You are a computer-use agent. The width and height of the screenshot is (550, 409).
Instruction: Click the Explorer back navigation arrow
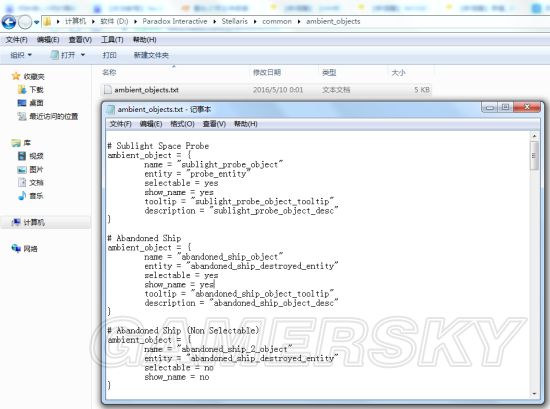pos(9,22)
